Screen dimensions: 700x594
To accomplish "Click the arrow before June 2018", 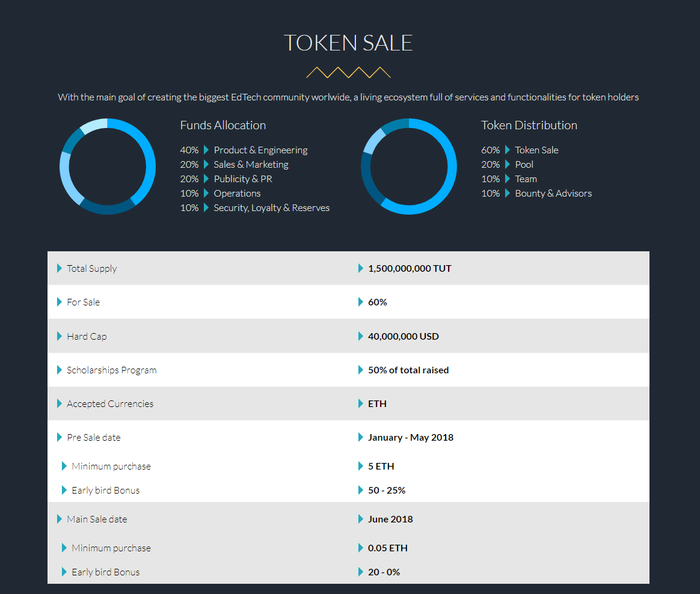I will click(x=361, y=519).
